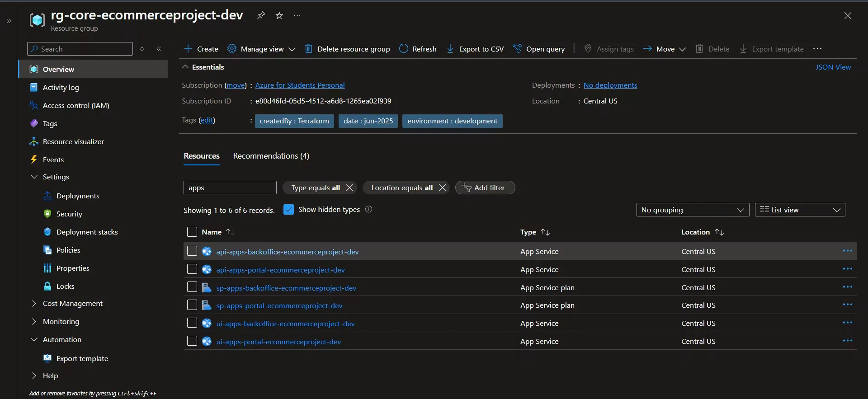This screenshot has width=868, height=399.
Task: Uncheck Show hidden types checkbox
Action: (x=288, y=210)
